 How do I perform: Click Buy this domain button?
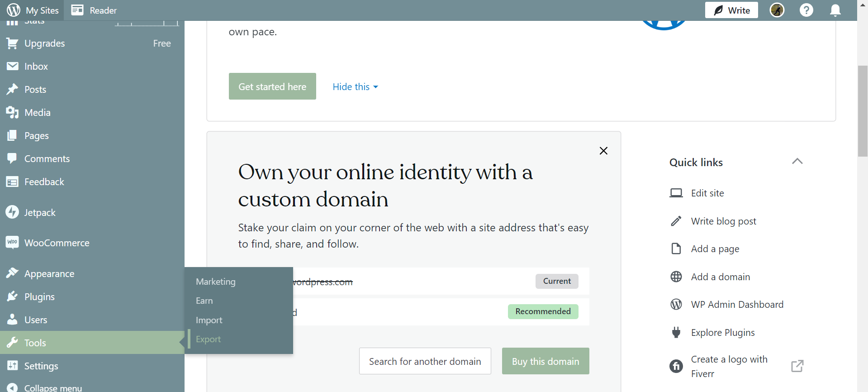tap(545, 361)
